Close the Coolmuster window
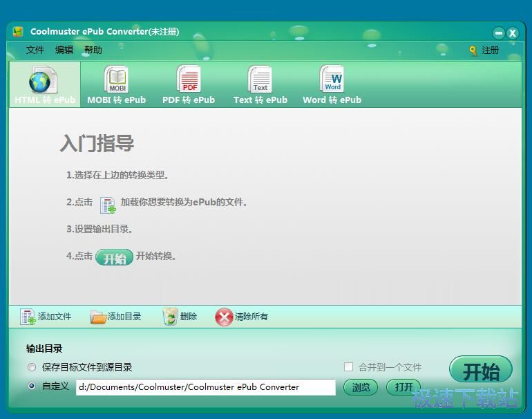532x419 pixels. pyautogui.click(x=512, y=33)
